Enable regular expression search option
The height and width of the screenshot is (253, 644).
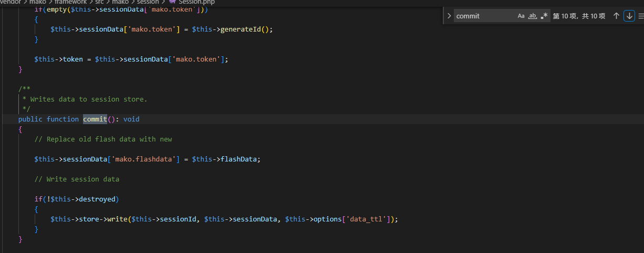pyautogui.click(x=544, y=16)
